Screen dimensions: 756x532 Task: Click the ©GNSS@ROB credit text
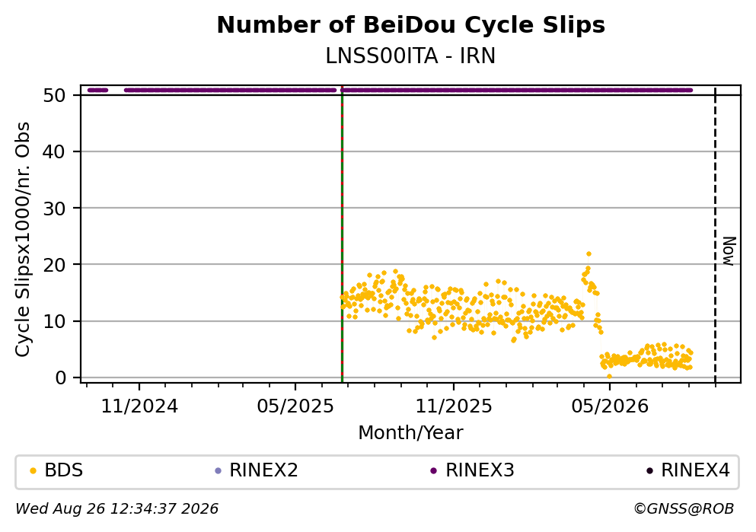click(x=684, y=509)
